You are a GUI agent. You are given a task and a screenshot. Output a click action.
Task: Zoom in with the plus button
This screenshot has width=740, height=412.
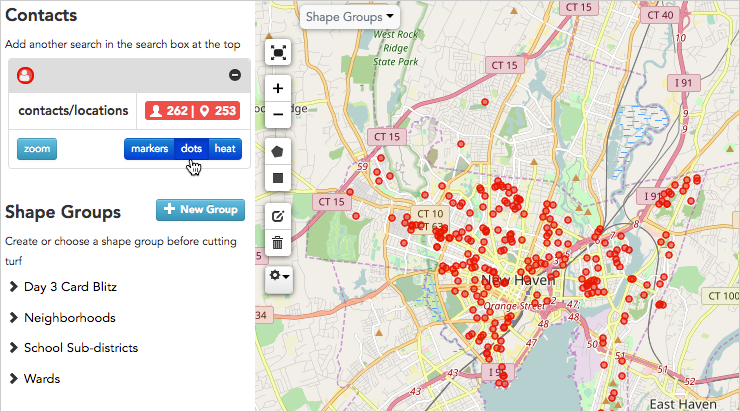tap(278, 88)
